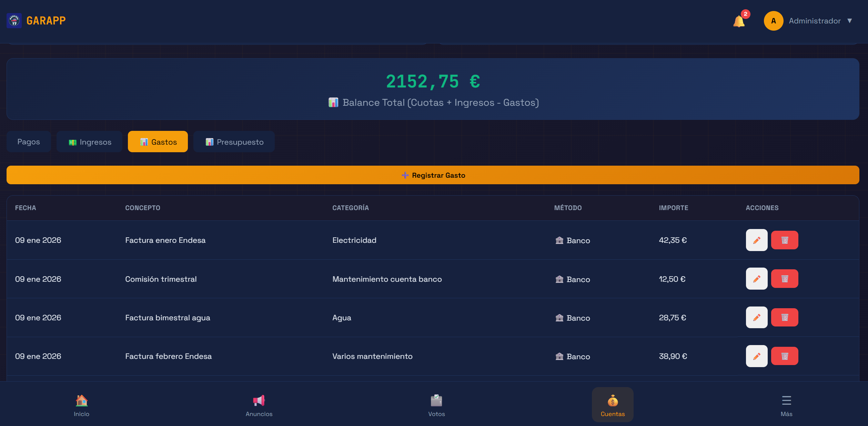Screen dimensions: 868x426
Task: Open the Administrador dropdown
Action: [815, 21]
